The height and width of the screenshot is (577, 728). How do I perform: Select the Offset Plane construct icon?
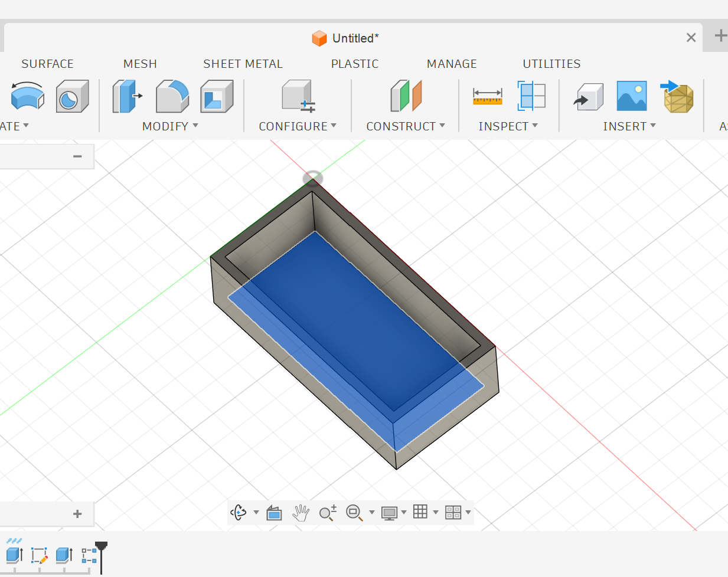point(406,96)
